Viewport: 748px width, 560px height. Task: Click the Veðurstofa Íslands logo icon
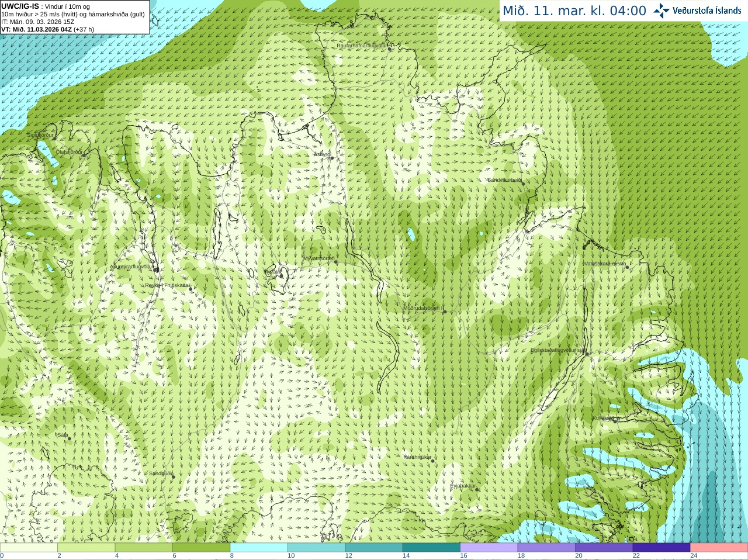coord(662,11)
